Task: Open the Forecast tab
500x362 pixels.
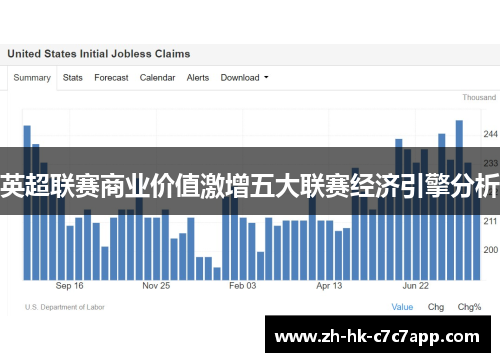Action: coord(111,78)
